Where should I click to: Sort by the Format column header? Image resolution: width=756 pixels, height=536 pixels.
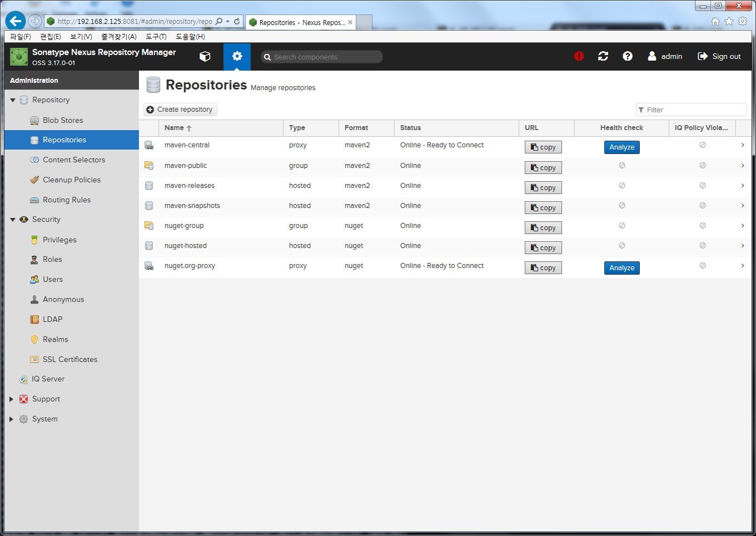[x=366, y=128]
